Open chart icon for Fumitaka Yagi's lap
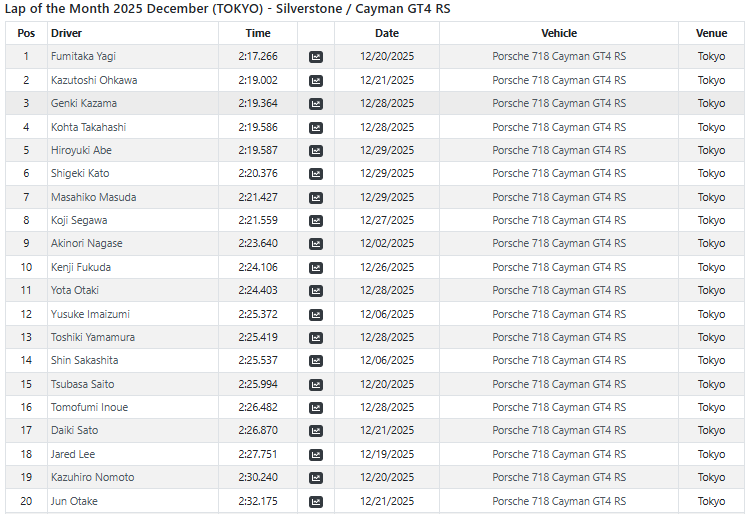 [316, 57]
